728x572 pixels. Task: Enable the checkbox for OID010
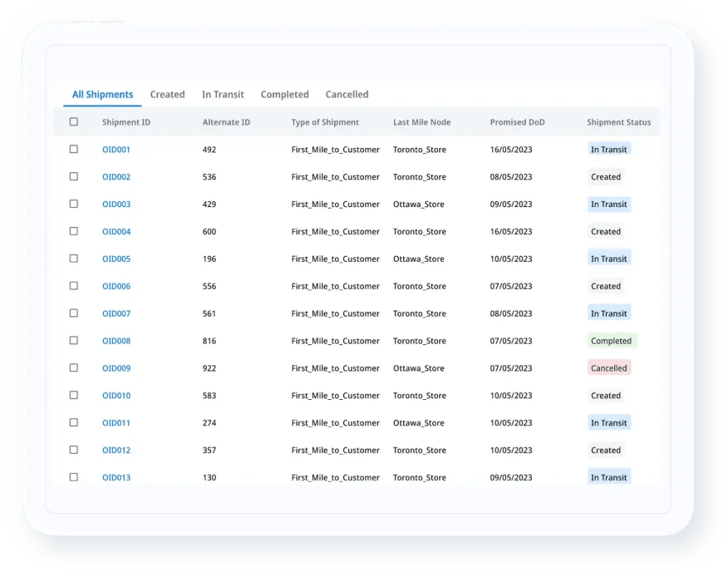(x=74, y=396)
